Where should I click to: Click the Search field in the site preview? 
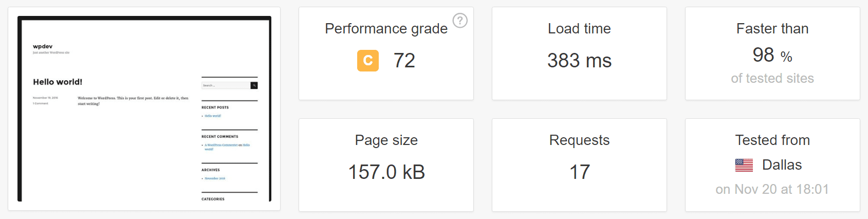(x=226, y=85)
